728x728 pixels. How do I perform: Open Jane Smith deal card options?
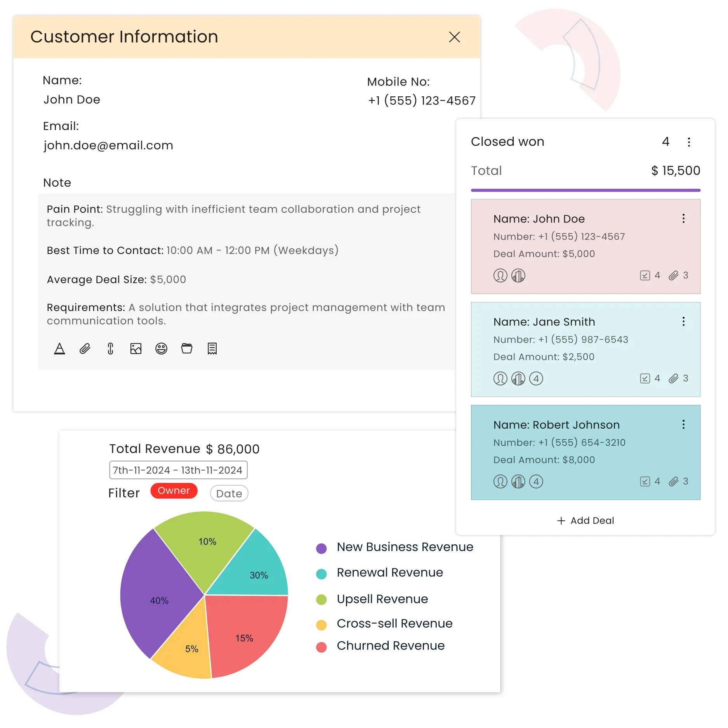coord(684,321)
